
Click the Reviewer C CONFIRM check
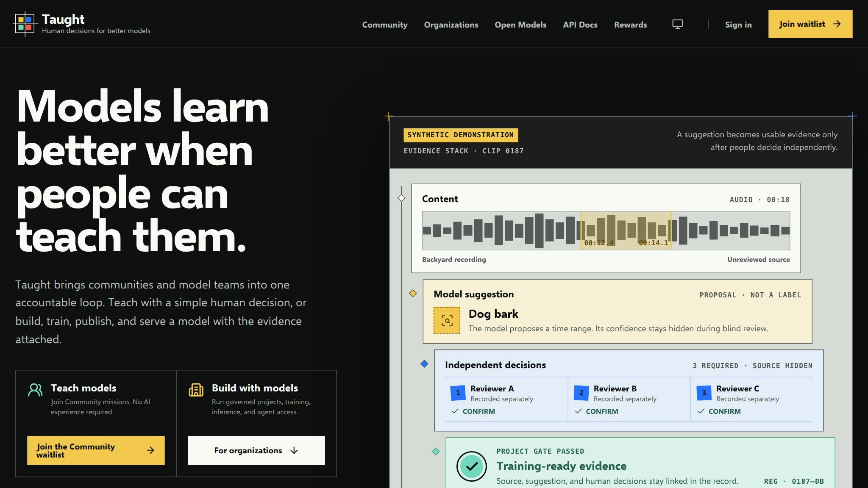(719, 411)
